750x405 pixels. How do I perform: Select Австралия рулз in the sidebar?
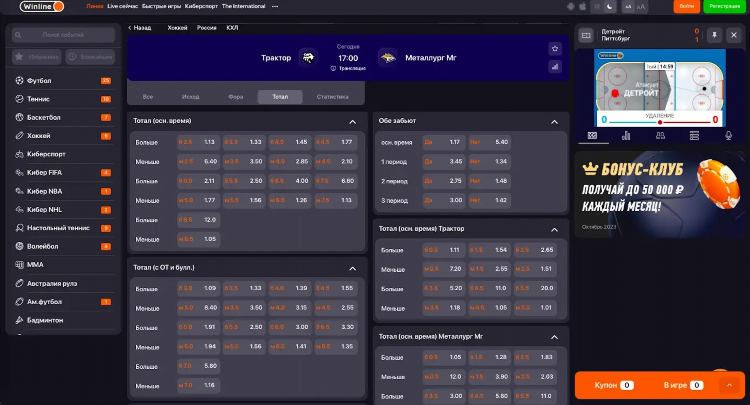[63, 284]
